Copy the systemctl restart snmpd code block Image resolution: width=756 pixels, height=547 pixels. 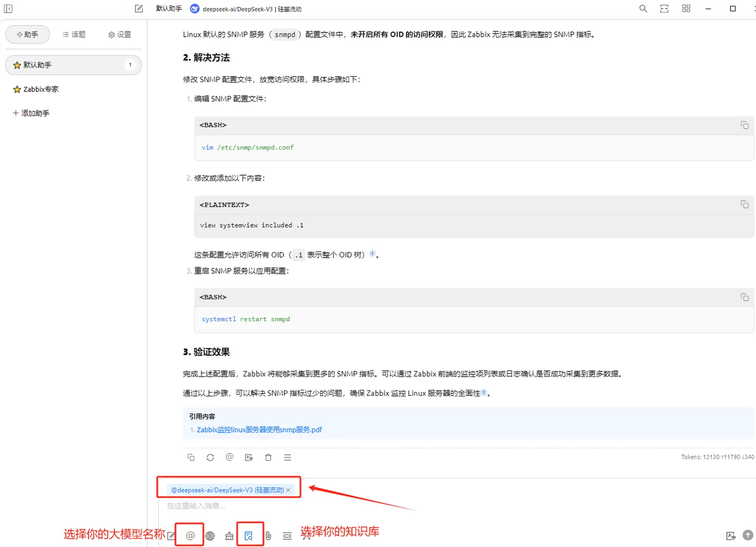pos(745,297)
